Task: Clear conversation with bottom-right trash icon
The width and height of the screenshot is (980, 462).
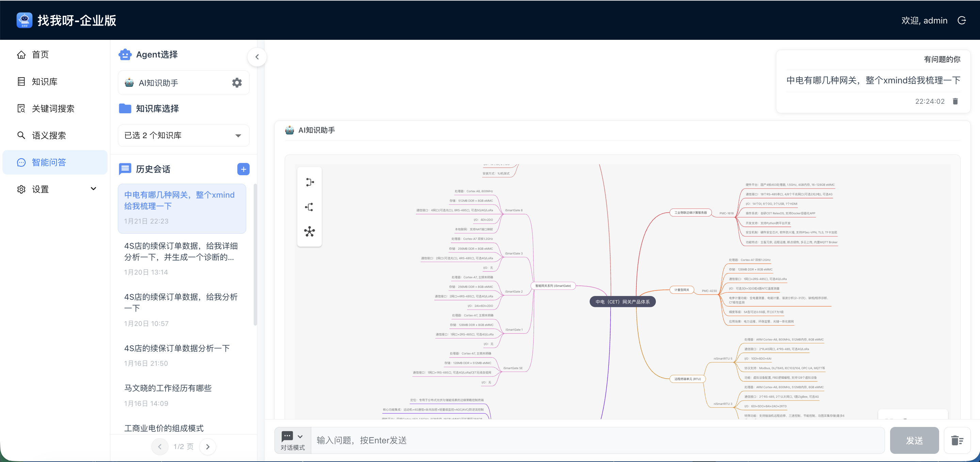Action: [957, 440]
